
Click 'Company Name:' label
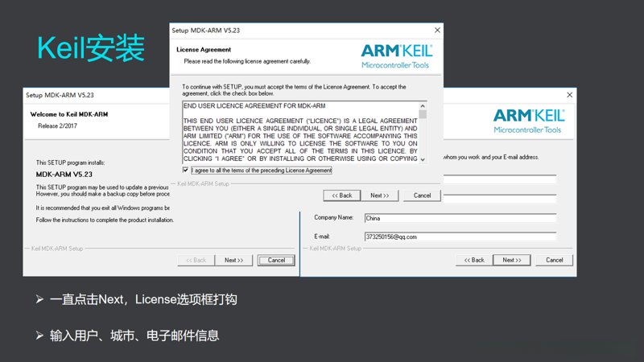(x=333, y=217)
